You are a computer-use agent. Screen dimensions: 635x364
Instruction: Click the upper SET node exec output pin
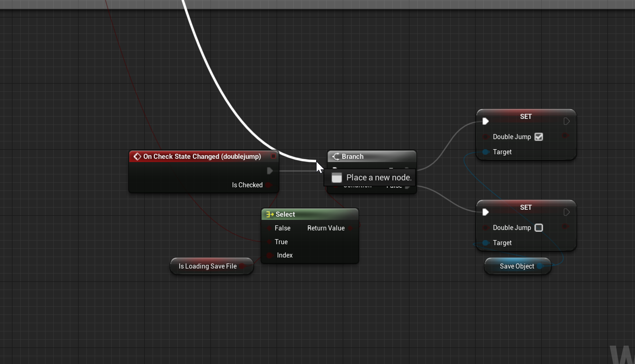[x=567, y=121]
